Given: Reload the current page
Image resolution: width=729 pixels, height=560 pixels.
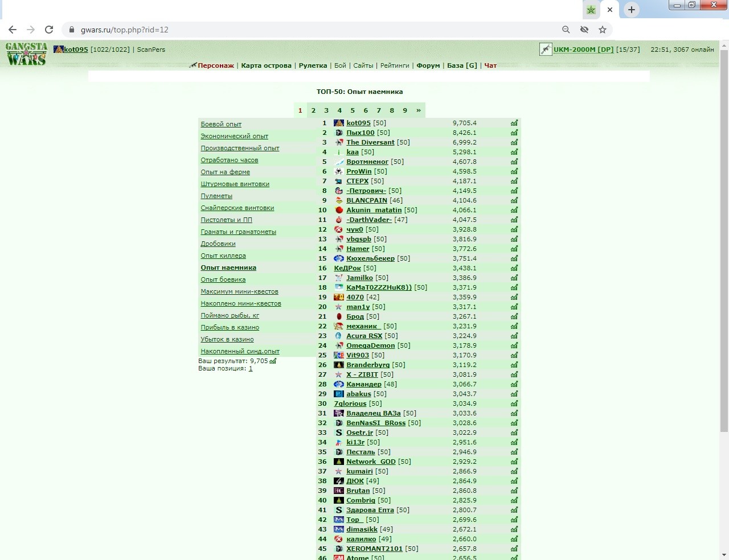Looking at the screenshot, I should (x=49, y=30).
